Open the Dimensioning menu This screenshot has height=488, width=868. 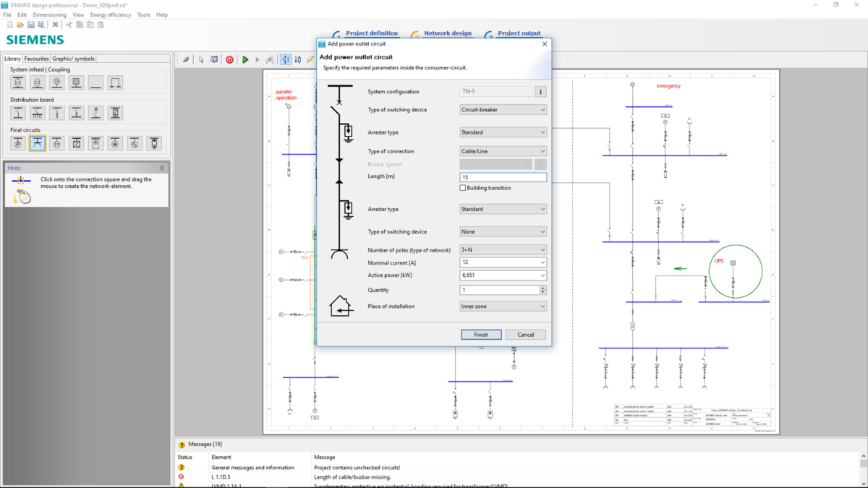pyautogui.click(x=49, y=14)
